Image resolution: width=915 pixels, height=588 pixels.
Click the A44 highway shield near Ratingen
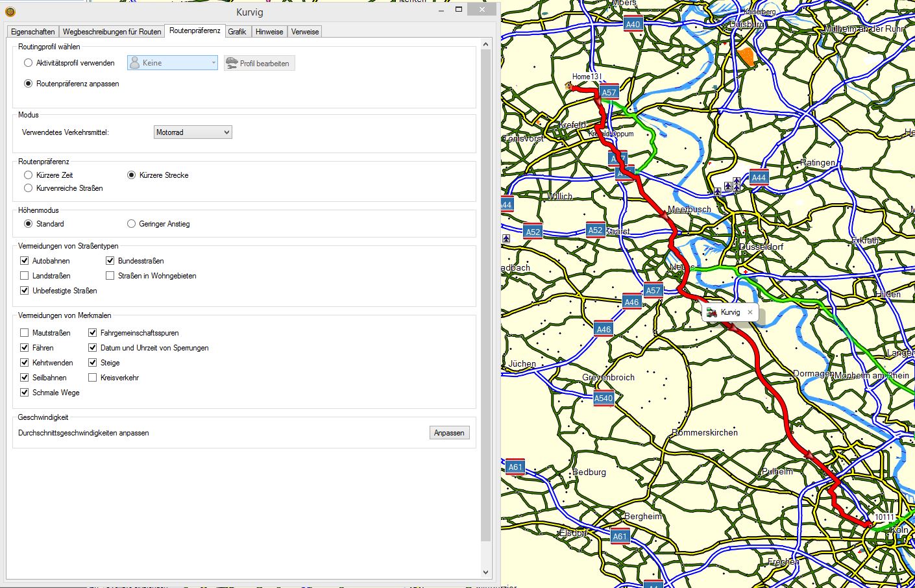pos(759,178)
